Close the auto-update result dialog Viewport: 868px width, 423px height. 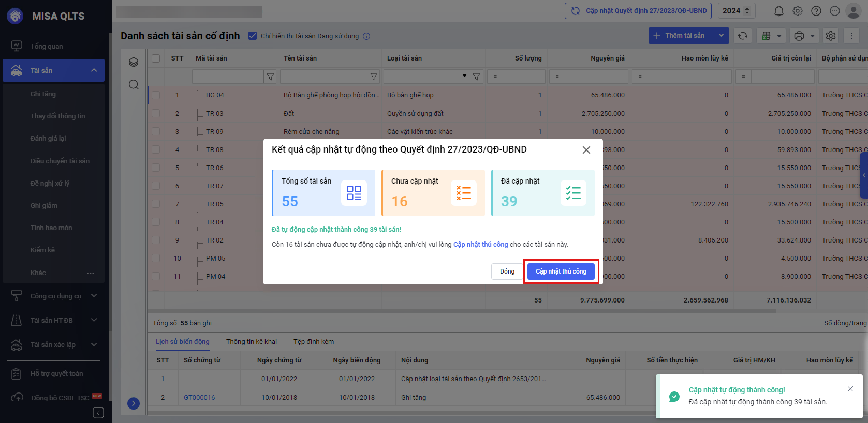tap(586, 150)
